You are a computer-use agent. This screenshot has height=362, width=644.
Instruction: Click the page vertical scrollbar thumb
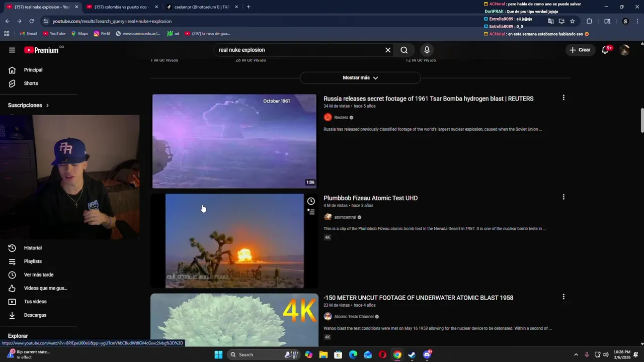click(642, 121)
